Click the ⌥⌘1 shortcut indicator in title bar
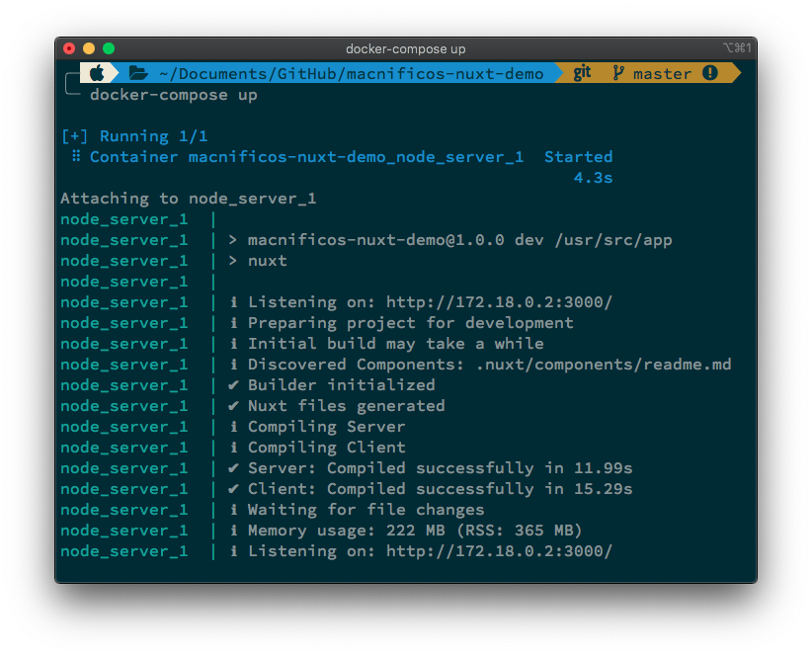The height and width of the screenshot is (656, 812). (x=737, y=48)
